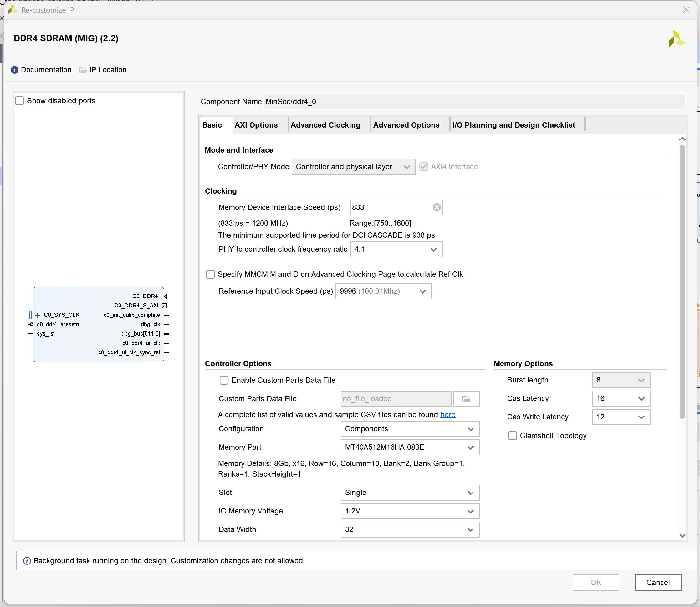Image resolution: width=700 pixels, height=607 pixels.
Task: Open PHY to controller clock ratio dropdown
Action: tap(396, 250)
